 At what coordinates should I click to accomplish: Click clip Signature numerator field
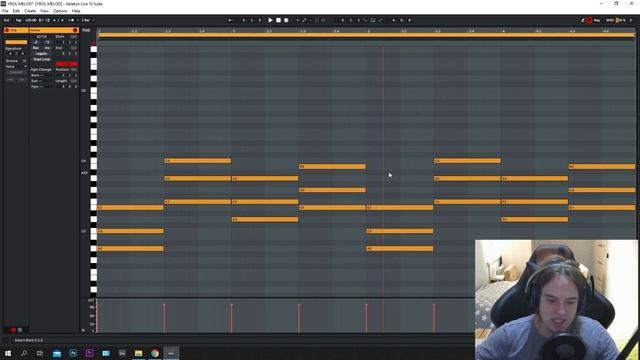click(x=10, y=53)
